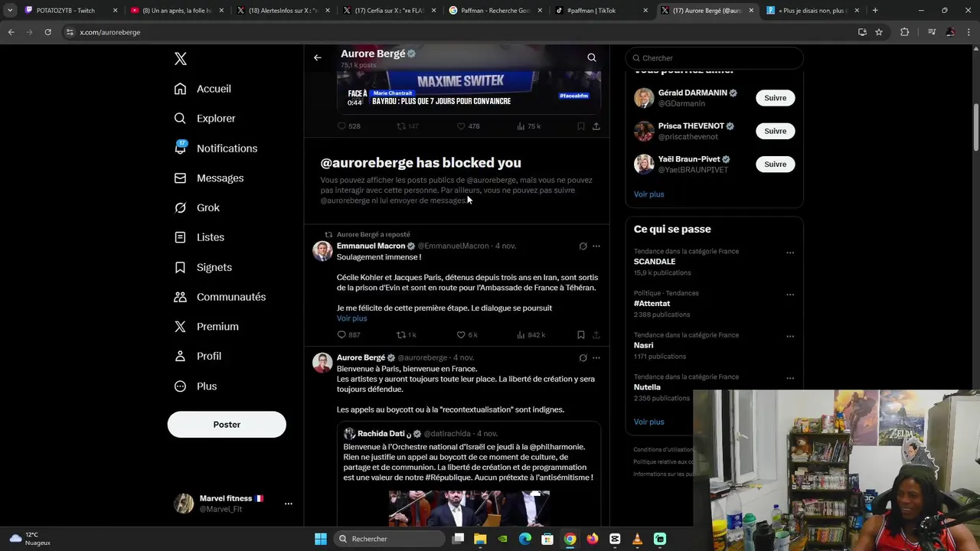Open Listes

click(x=199, y=237)
